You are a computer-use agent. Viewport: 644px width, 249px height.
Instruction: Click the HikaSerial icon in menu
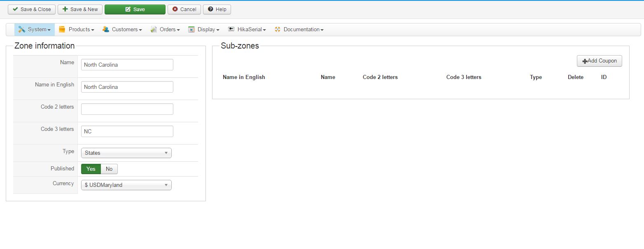(231, 30)
